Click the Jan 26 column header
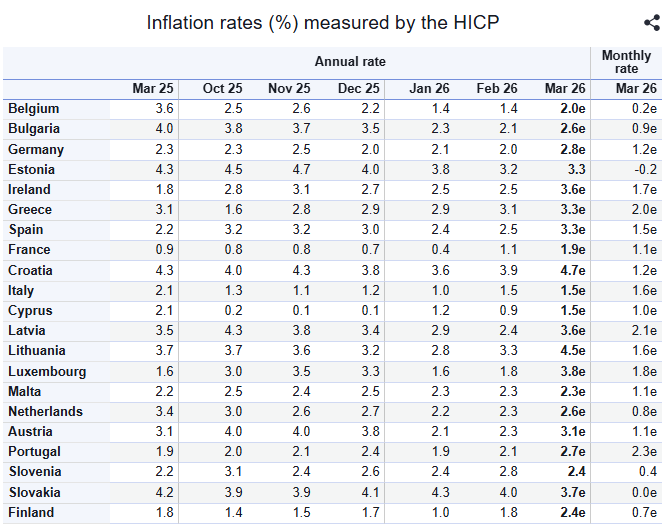 click(x=429, y=89)
